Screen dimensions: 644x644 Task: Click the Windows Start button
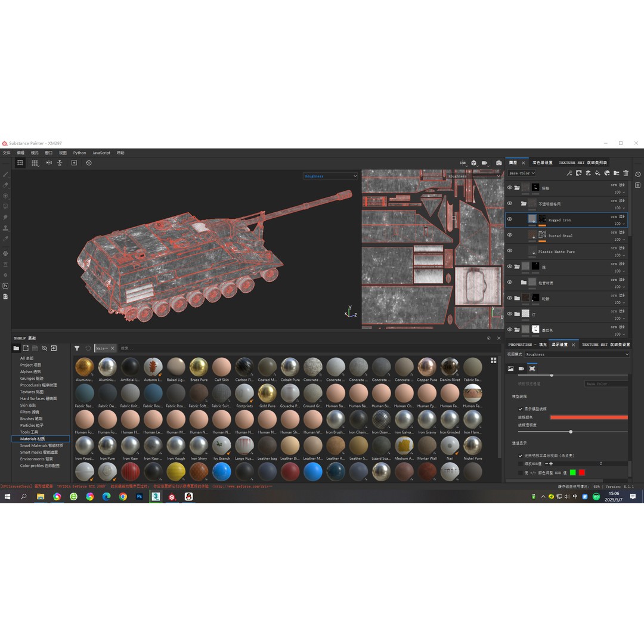(x=7, y=497)
